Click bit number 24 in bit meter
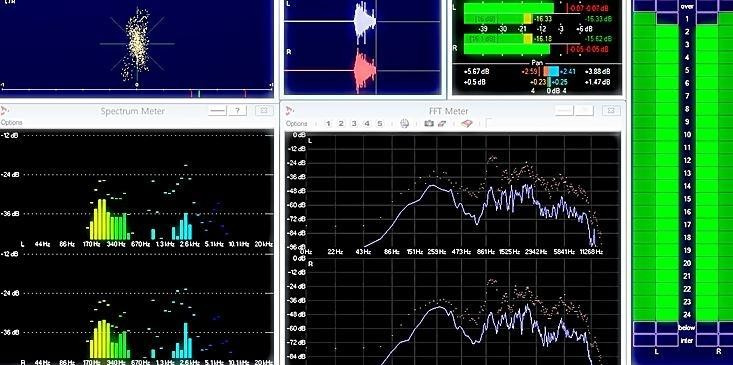The height and width of the screenshot is (365, 733). 687,315
